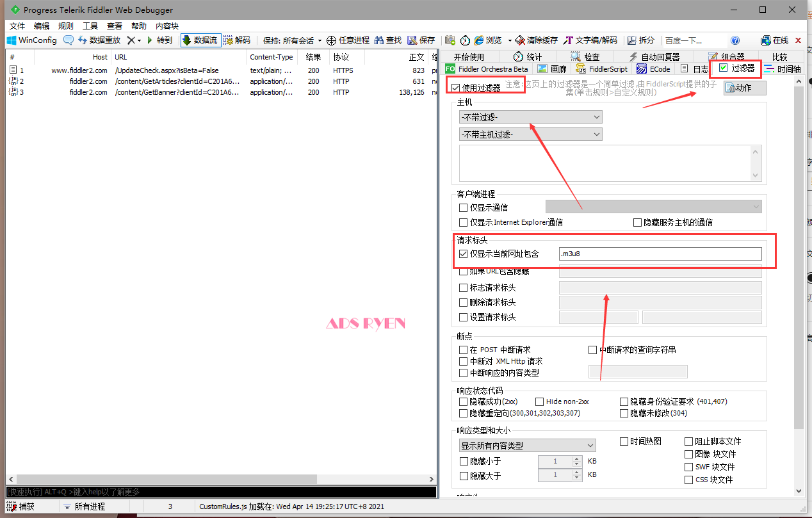
Task: Enable 时间热图 checkbox
Action: coord(624,441)
